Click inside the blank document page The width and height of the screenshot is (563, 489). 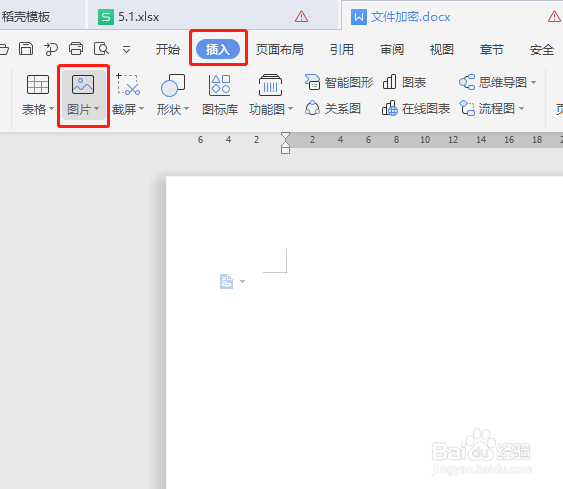point(364,332)
